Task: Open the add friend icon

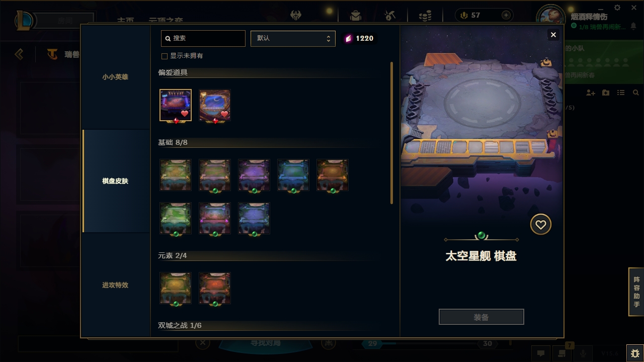Action: (591, 93)
